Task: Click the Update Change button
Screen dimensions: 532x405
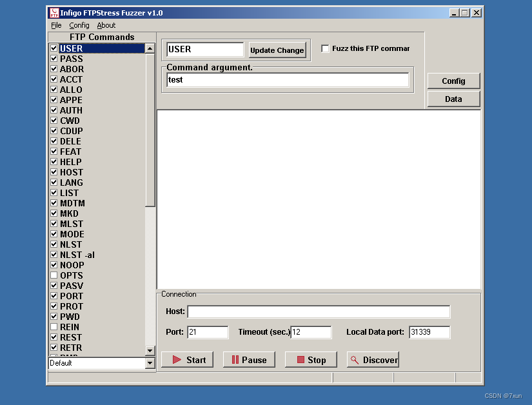Action: click(x=277, y=50)
